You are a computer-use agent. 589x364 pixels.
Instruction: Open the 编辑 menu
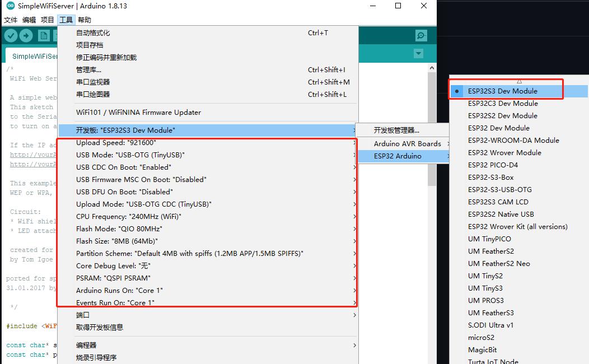point(29,20)
